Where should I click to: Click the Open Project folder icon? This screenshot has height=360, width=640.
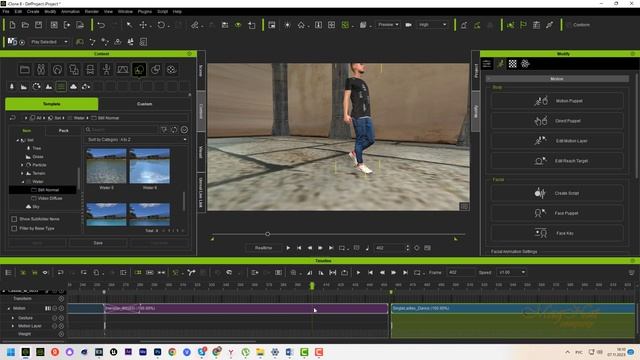tap(25, 25)
